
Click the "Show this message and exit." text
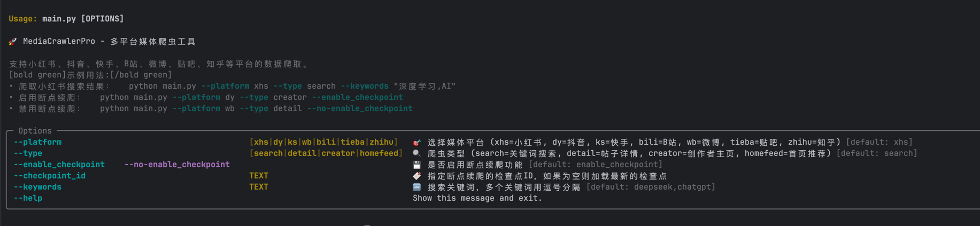coord(477,198)
